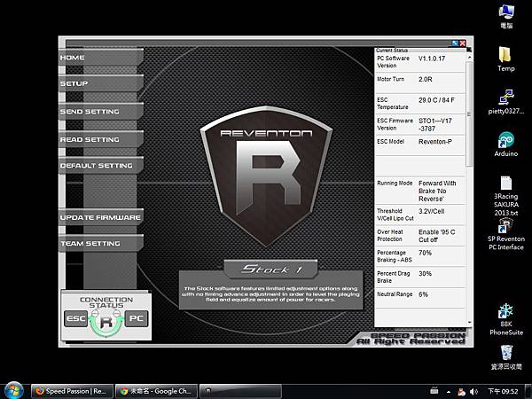The height and width of the screenshot is (399, 532).
Task: Click the Reventon R shield logo
Action: click(266, 176)
